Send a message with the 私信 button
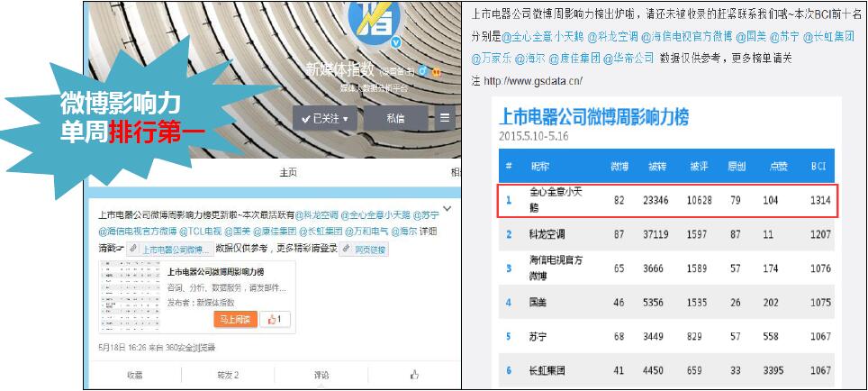Viewport: 868px width, 391px height. [395, 118]
